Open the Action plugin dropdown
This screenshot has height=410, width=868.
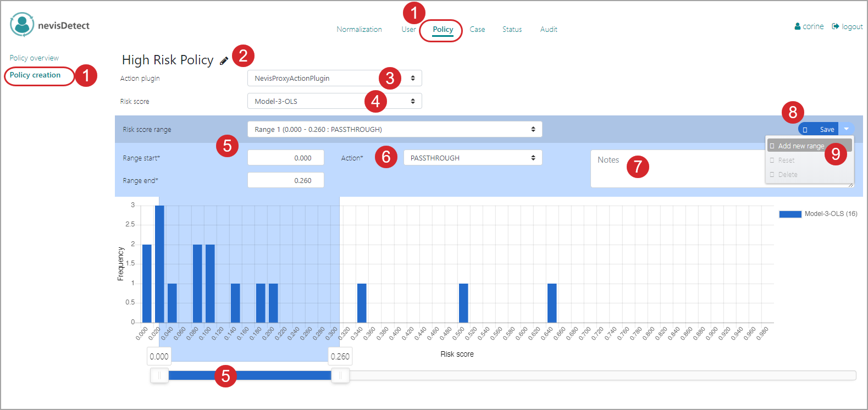[334, 78]
